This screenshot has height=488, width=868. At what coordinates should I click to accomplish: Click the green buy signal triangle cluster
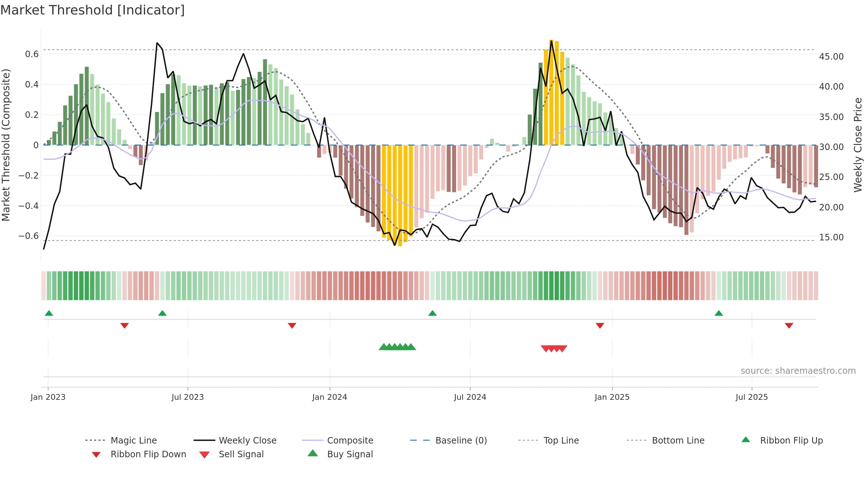coord(397,347)
